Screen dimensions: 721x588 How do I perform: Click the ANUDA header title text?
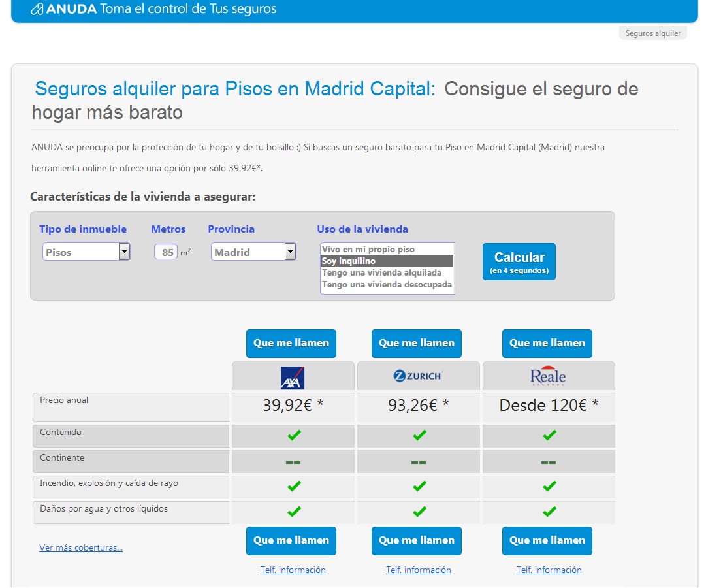(x=161, y=8)
